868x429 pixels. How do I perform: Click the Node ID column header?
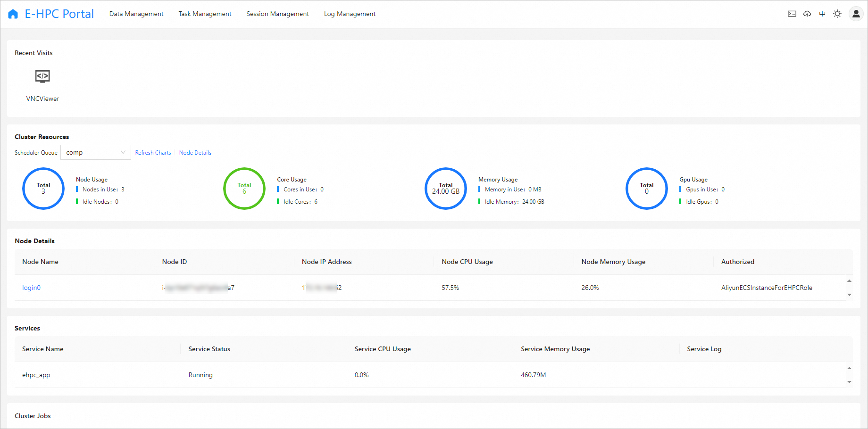pos(175,262)
